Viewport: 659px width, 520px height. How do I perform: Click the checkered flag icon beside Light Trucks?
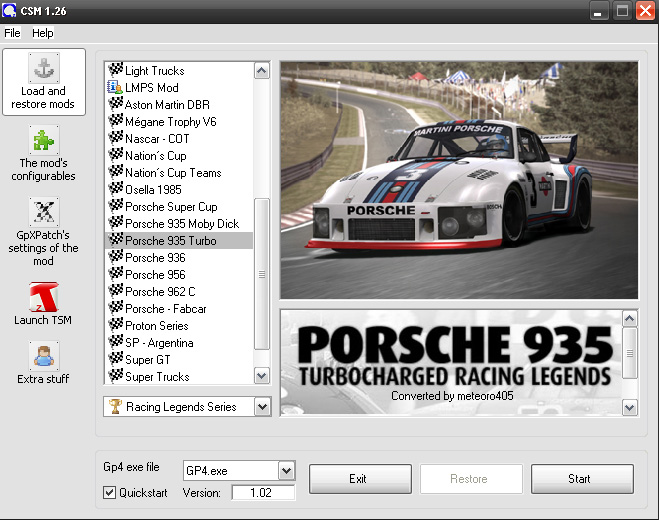coord(115,70)
